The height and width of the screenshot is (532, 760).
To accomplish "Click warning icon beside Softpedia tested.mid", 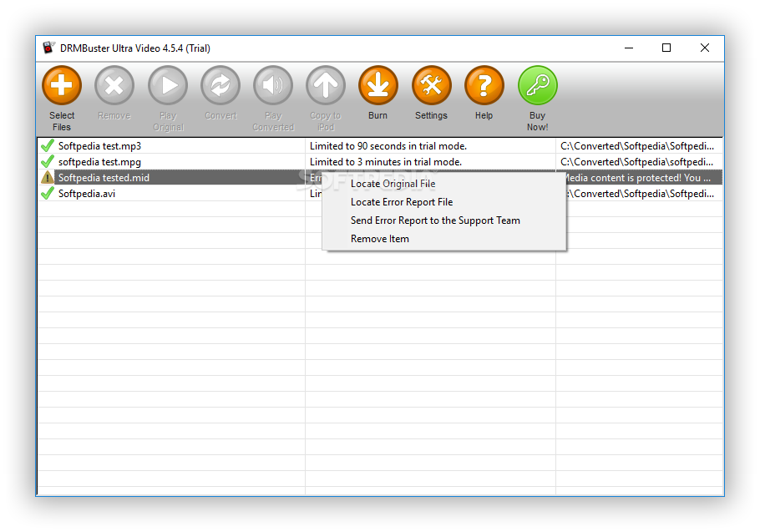I will (x=48, y=177).
